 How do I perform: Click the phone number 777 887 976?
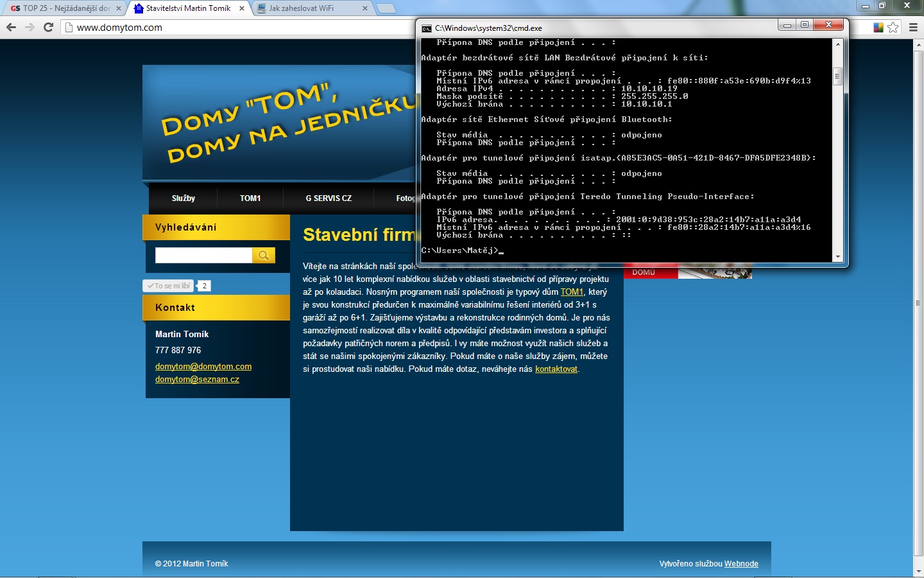pos(178,350)
